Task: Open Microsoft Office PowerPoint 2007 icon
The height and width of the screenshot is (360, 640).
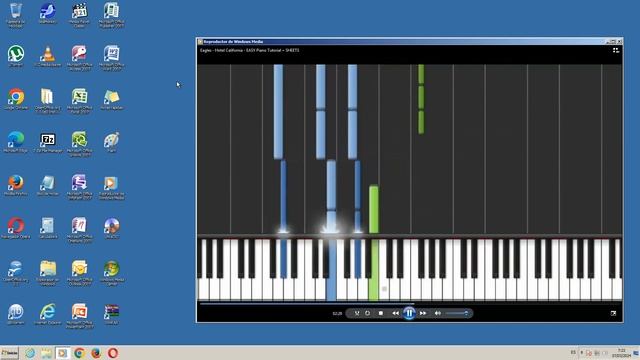Action: pyautogui.click(x=80, y=316)
